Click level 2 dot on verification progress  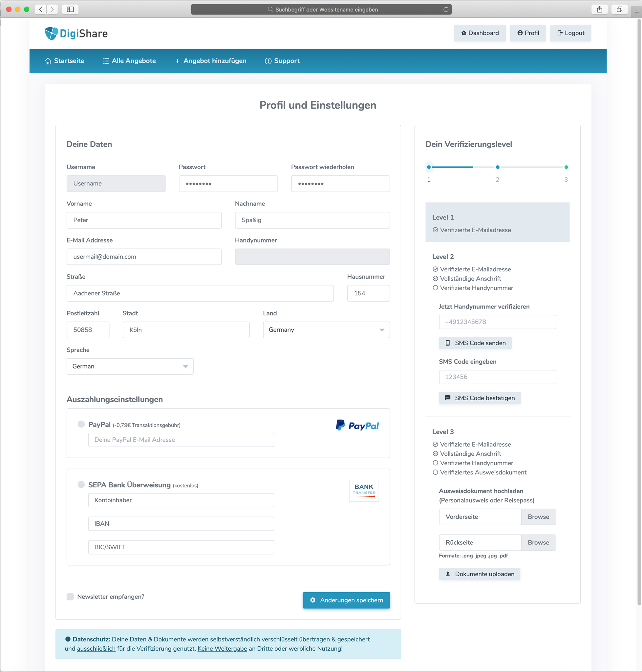tap(497, 167)
